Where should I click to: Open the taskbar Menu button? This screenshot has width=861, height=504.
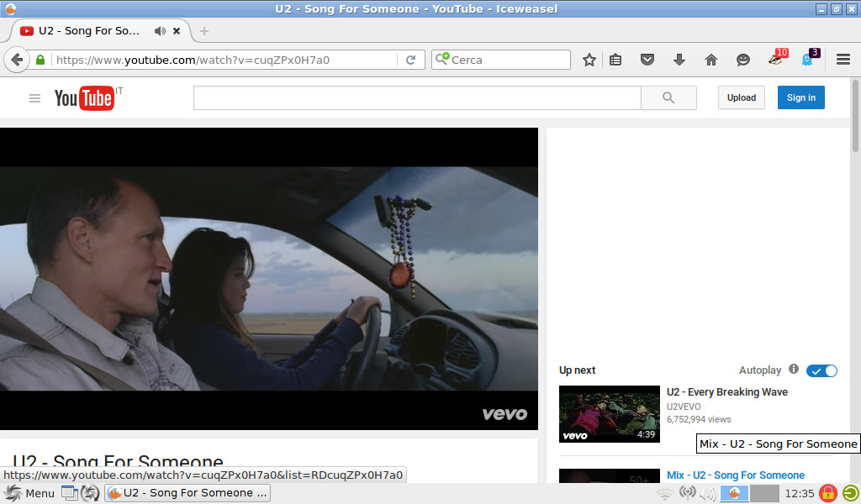coord(29,493)
